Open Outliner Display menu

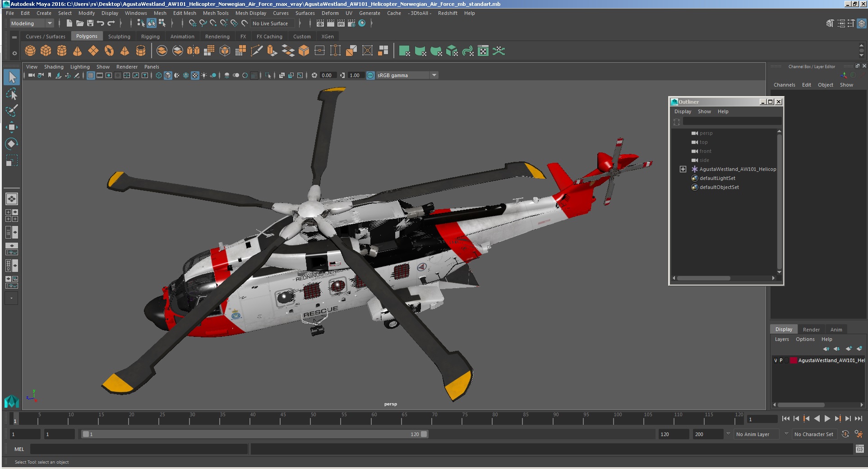click(x=683, y=111)
